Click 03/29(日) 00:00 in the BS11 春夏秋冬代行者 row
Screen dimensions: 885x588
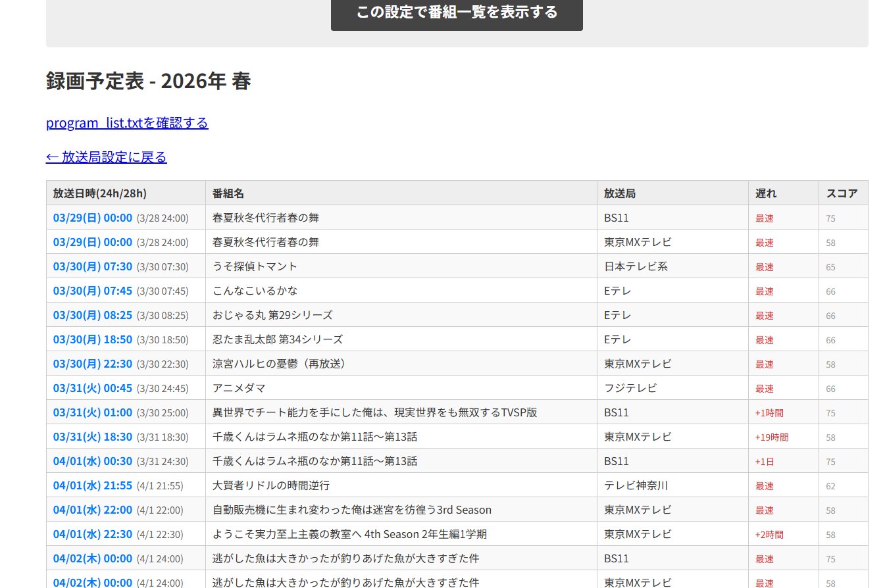(93, 218)
